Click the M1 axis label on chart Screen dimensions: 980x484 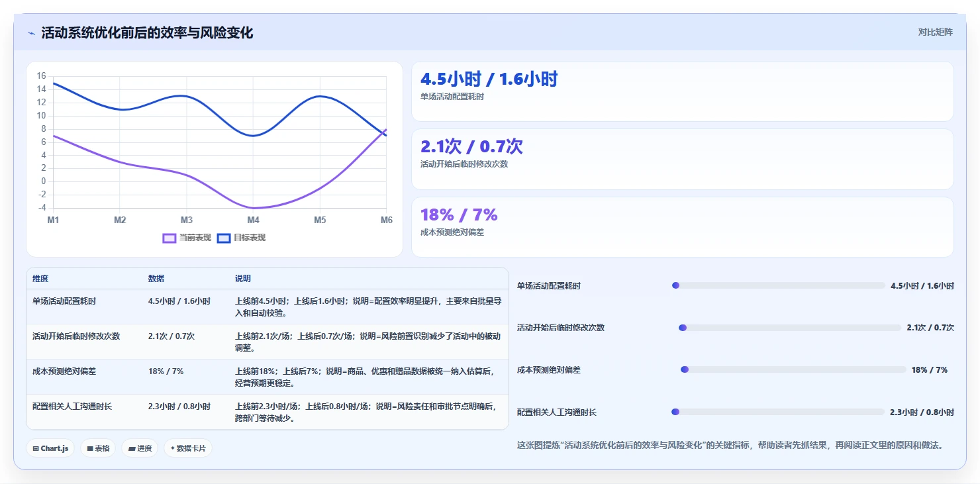[x=53, y=220]
